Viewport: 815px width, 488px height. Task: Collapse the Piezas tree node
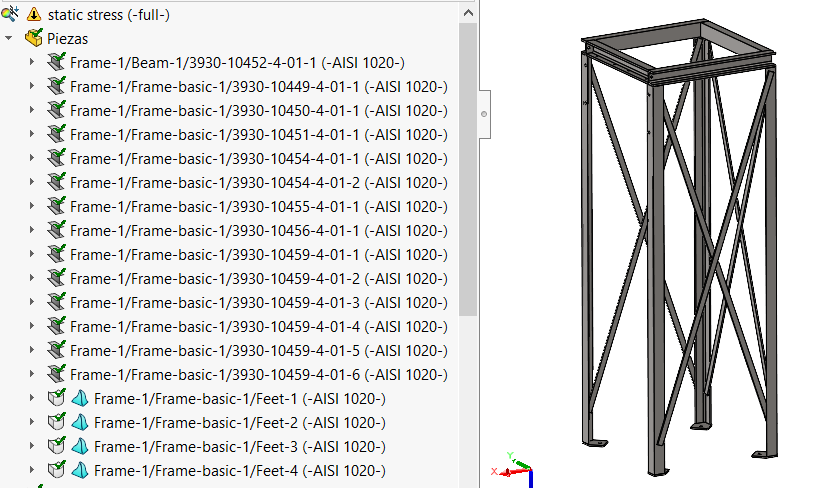pos(8,38)
